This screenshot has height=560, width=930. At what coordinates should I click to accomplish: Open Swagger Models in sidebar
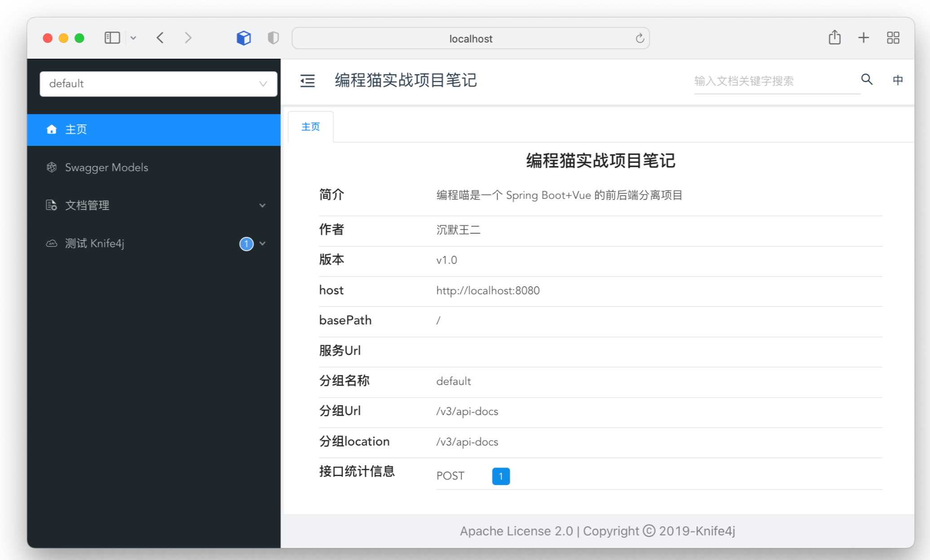pyautogui.click(x=106, y=167)
